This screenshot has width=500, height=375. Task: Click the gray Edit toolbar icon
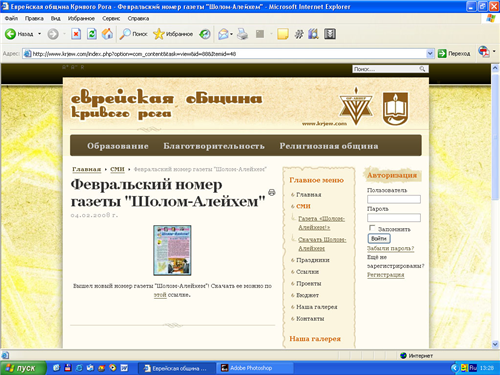(x=260, y=34)
